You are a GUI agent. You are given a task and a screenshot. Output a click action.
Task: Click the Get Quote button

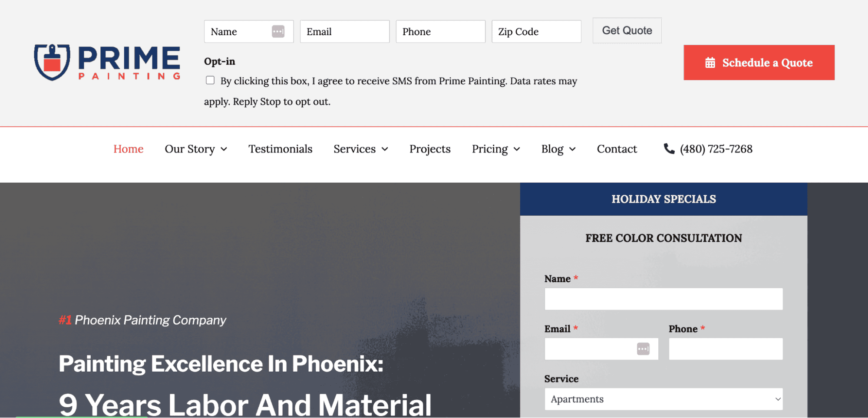627,30
